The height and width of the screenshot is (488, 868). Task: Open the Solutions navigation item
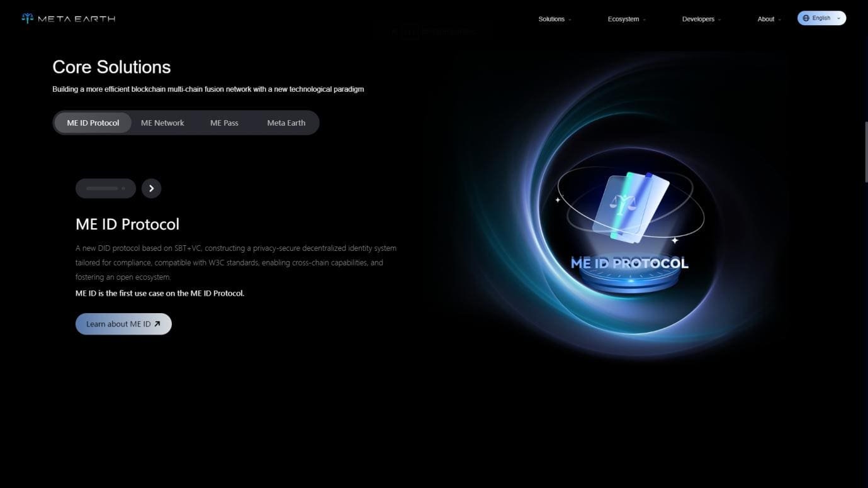[x=551, y=19]
